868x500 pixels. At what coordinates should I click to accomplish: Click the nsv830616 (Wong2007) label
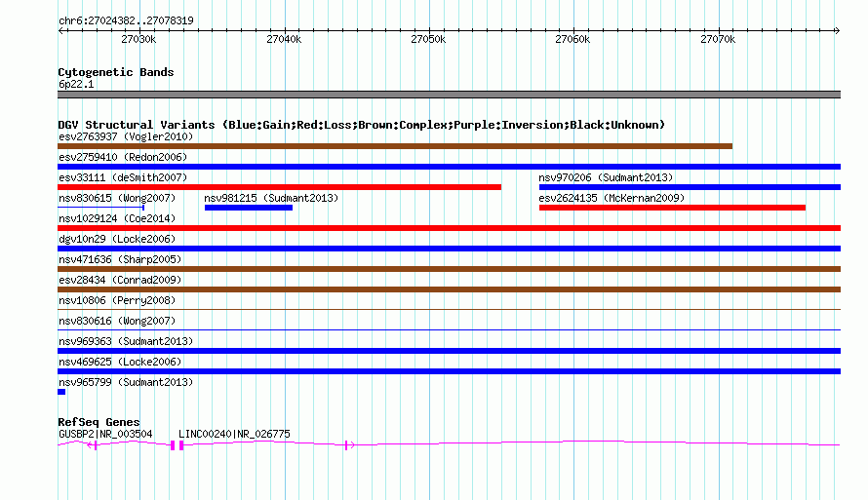click(x=117, y=321)
